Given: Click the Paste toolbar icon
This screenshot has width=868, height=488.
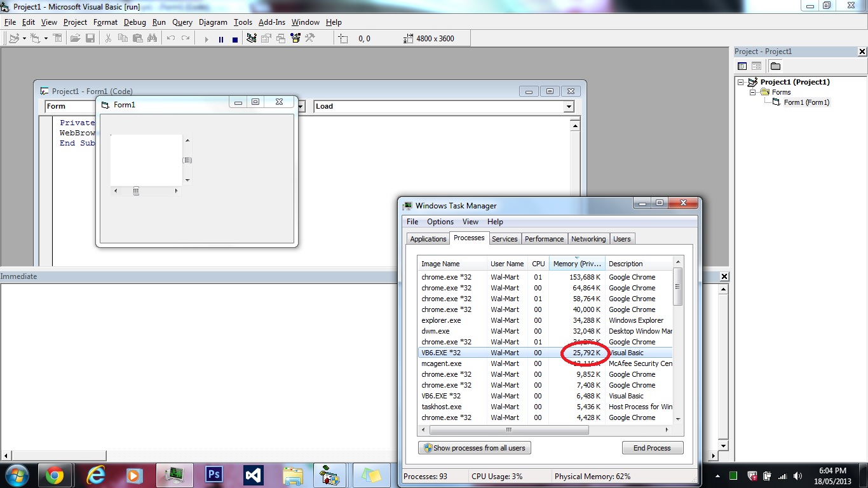Looking at the screenshot, I should [137, 39].
